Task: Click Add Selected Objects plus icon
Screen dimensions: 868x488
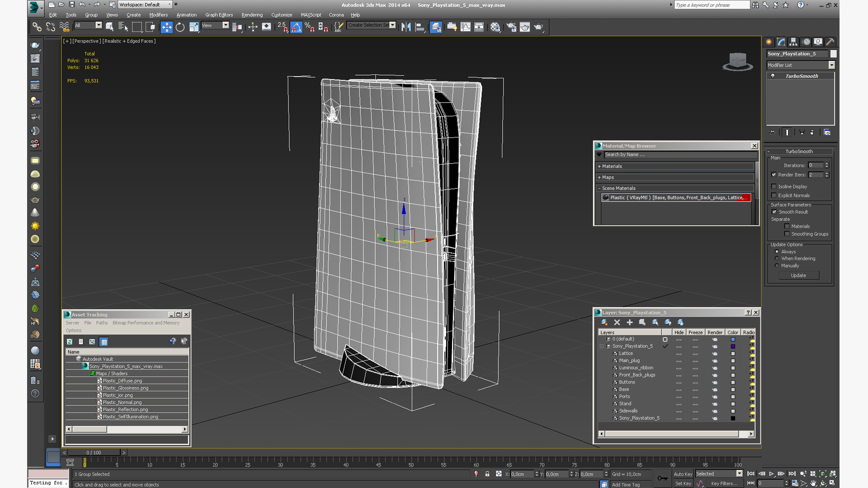Action: tap(630, 322)
